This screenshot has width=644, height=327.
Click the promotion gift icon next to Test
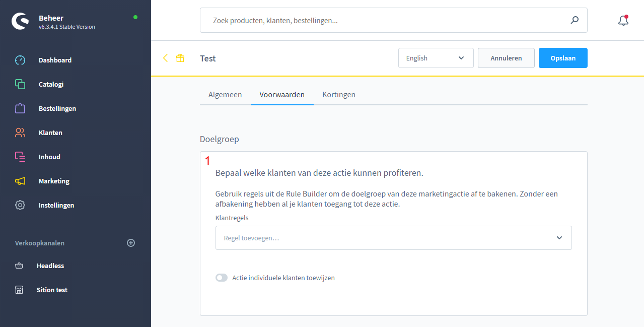[x=180, y=58]
